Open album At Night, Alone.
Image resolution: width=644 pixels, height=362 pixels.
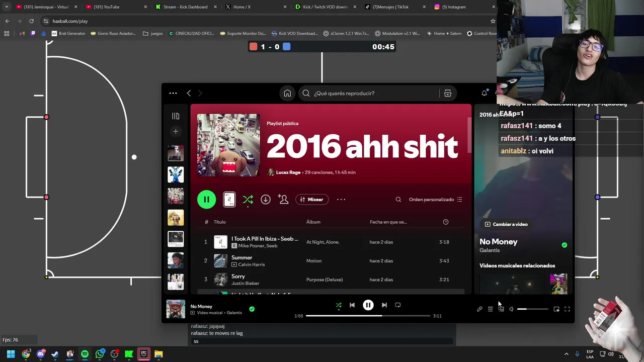(323, 242)
